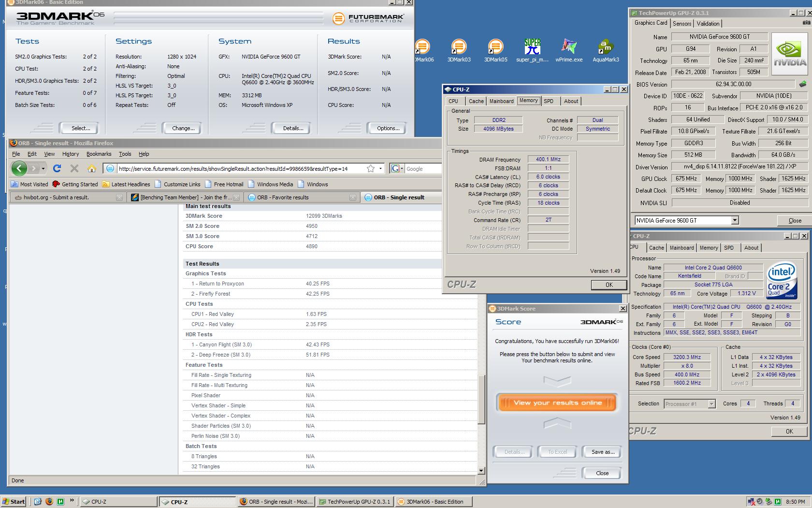Go back in Firefox
The image size is (812, 508).
19,168
